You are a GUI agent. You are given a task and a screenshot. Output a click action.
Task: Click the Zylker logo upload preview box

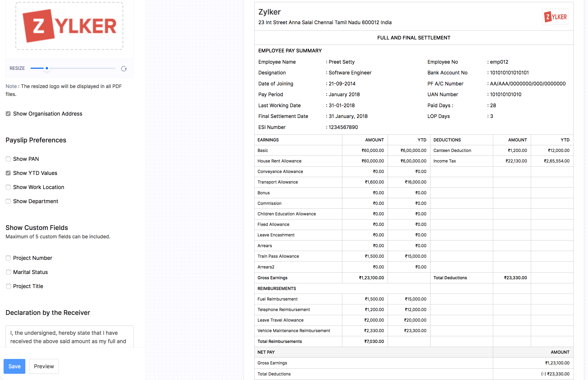[69, 26]
